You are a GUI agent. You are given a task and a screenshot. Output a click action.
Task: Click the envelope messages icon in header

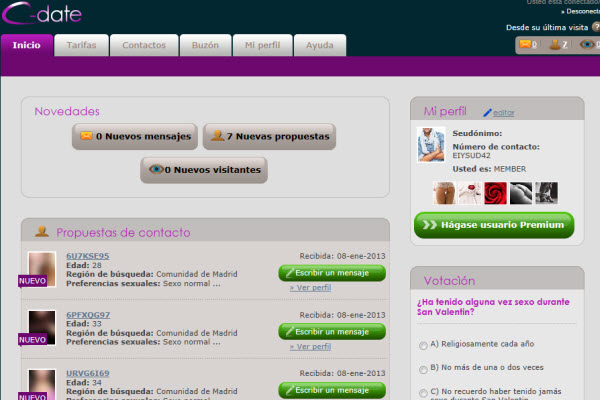(525, 44)
